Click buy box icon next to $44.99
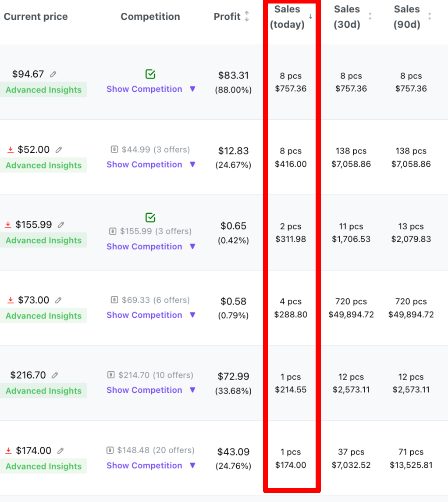Image resolution: width=448 pixels, height=502 pixels. coord(114,149)
